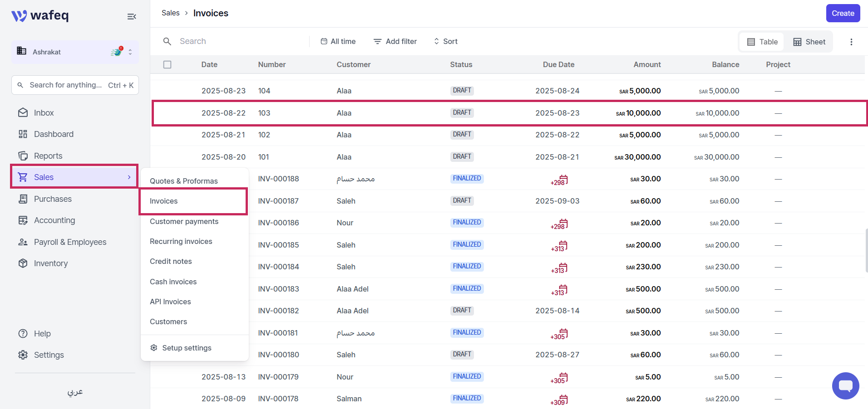The height and width of the screenshot is (409, 868).
Task: Click overdue calendar icon for INV-000186
Action: (559, 224)
